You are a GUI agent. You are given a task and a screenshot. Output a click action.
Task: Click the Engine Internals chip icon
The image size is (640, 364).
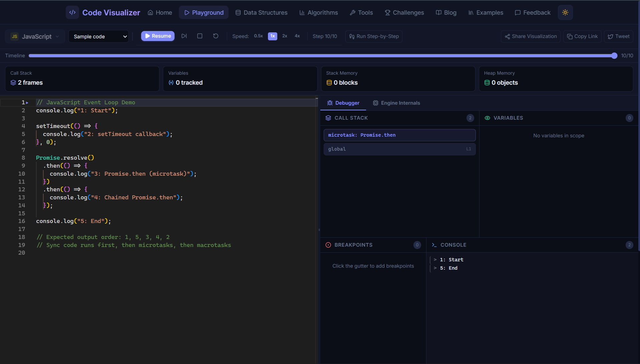(x=375, y=103)
